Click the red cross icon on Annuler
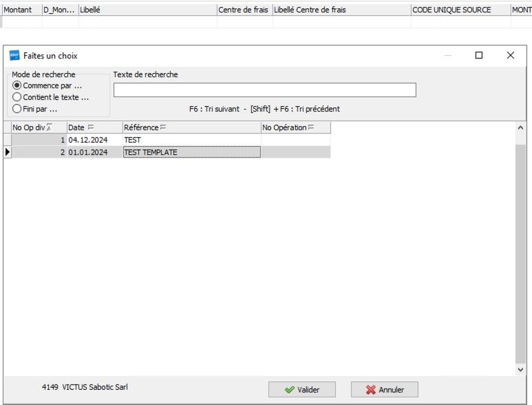Image resolution: width=532 pixels, height=405 pixels. click(x=371, y=390)
